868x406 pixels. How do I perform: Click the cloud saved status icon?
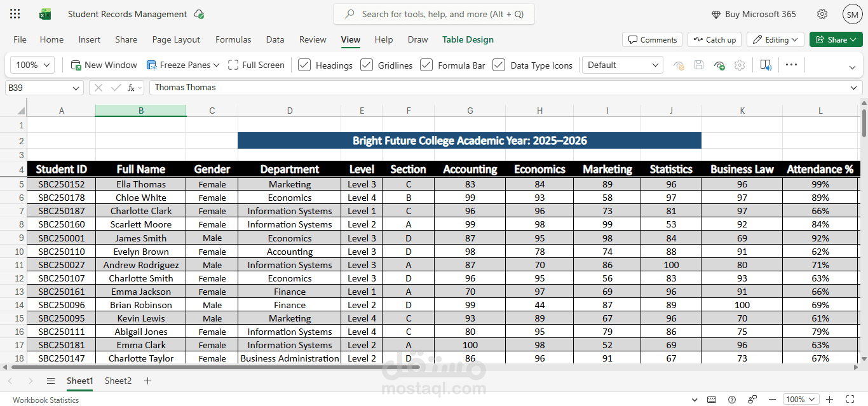[x=199, y=14]
